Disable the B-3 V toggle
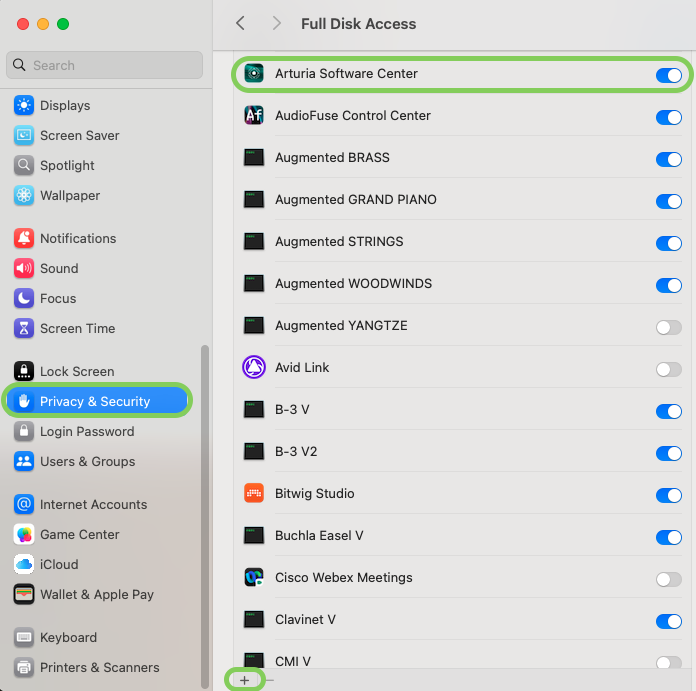This screenshot has height=691, width=696. (668, 411)
